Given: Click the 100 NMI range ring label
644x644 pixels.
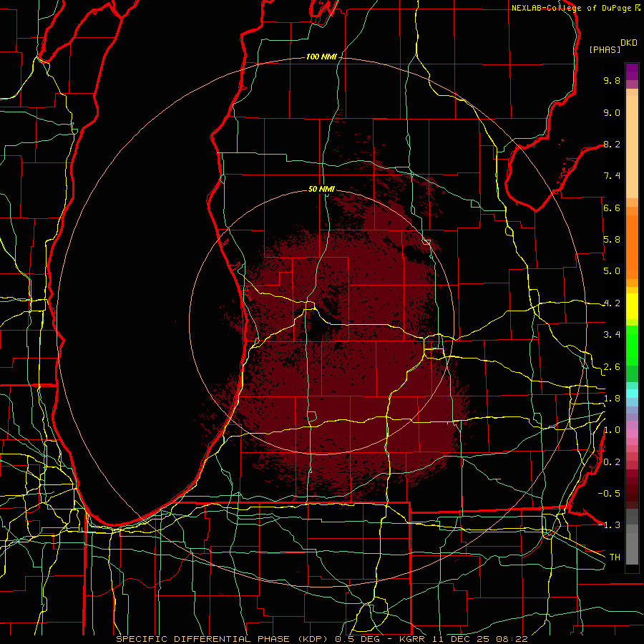Looking at the screenshot, I should point(321,57).
